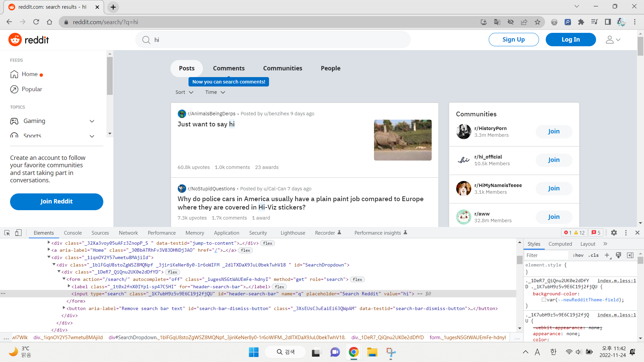
Task: Click the Reddit search input field
Action: (273, 40)
